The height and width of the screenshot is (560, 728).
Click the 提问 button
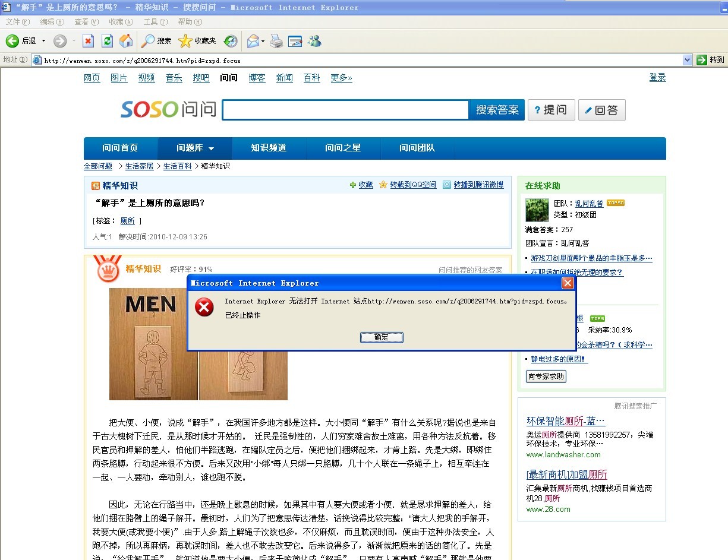(551, 110)
